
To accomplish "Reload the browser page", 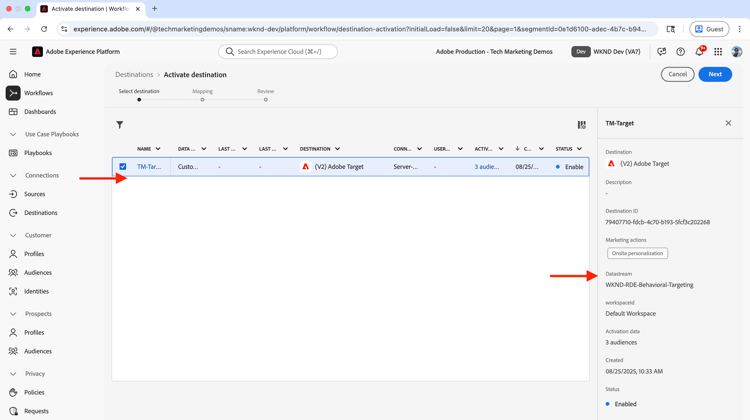I will click(x=44, y=29).
